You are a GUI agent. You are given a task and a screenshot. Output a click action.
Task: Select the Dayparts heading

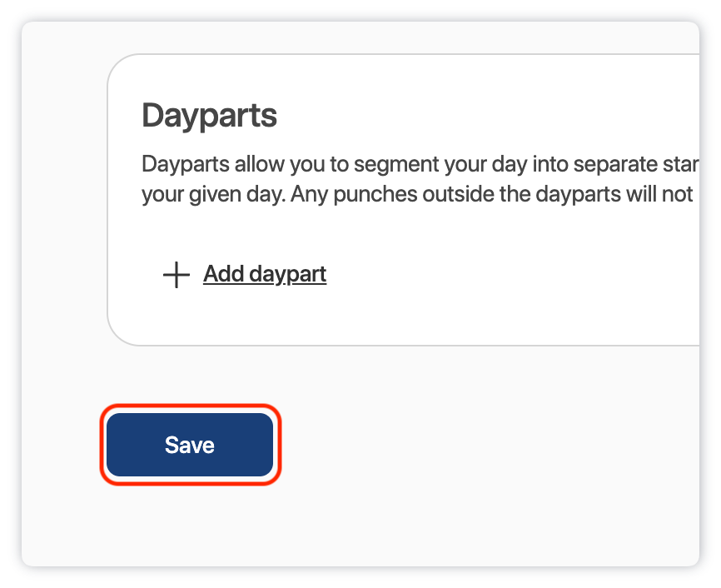point(209,115)
